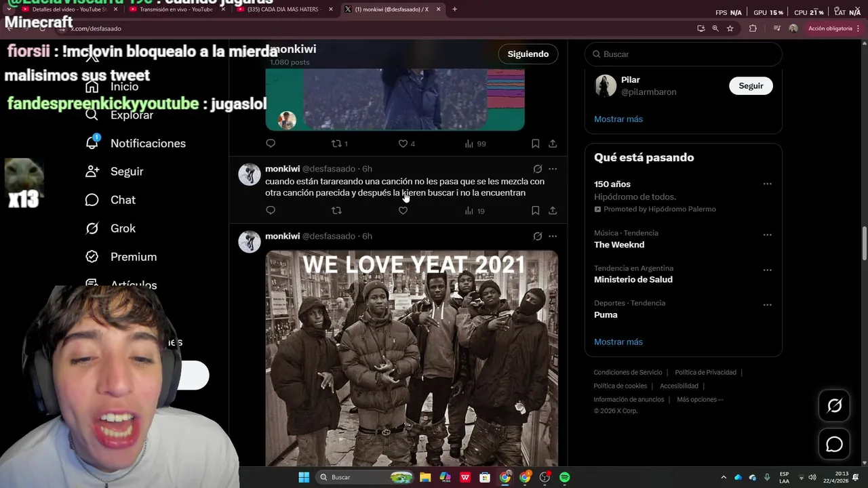Repost the top post with 1 repost
The image size is (868, 488).
(x=339, y=144)
